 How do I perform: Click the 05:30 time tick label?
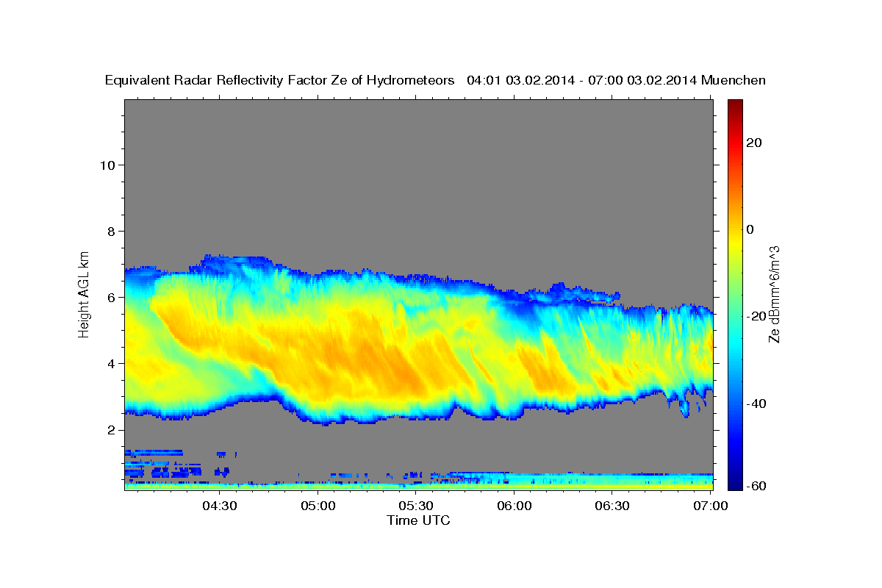click(416, 506)
